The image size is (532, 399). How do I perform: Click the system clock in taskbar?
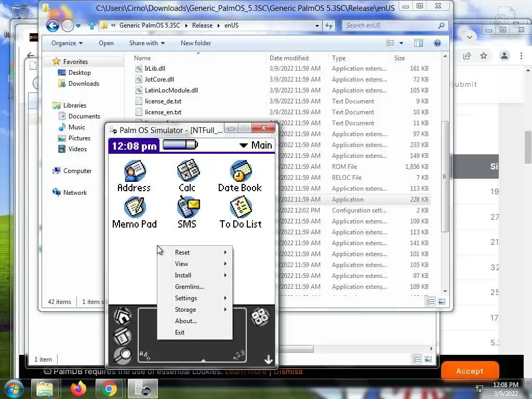[x=506, y=389]
